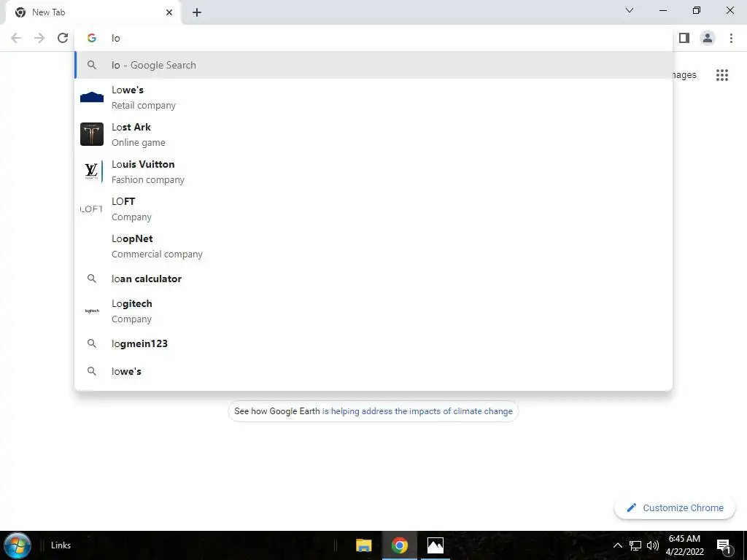Image resolution: width=747 pixels, height=560 pixels.
Task: Choose the Logitech Company suggestion
Action: (x=373, y=311)
